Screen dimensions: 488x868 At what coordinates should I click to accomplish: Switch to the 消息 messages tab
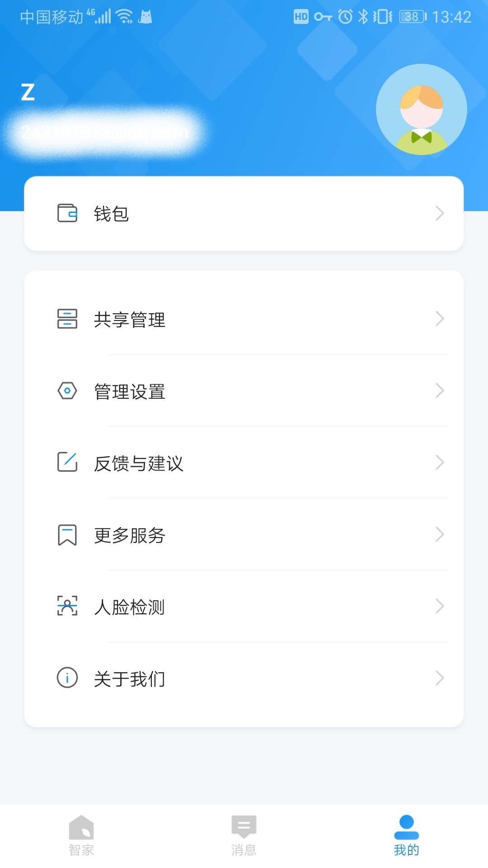244,835
